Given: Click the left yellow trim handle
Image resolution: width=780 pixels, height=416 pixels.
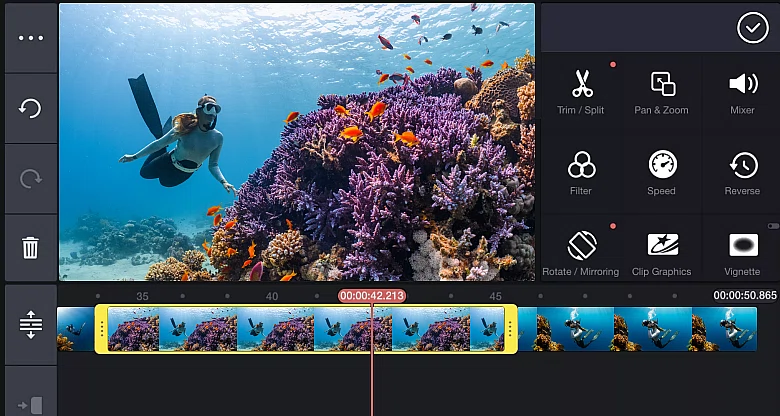Looking at the screenshot, I should click(101, 329).
